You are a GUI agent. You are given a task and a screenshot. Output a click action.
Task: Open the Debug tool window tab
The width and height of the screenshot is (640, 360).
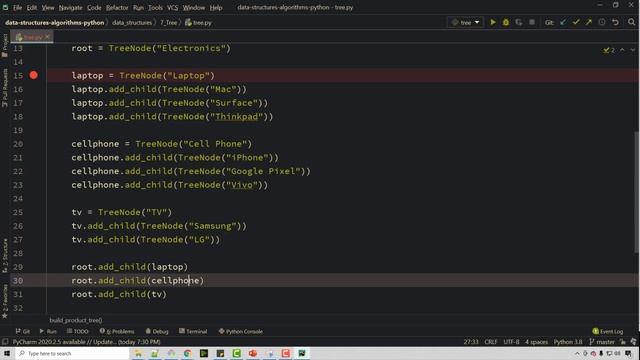click(x=157, y=331)
